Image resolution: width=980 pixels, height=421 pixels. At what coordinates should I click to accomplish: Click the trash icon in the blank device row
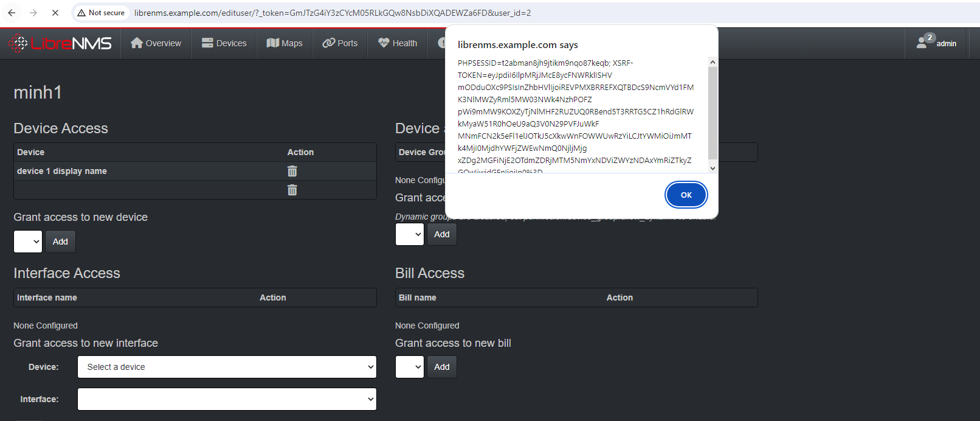pyautogui.click(x=292, y=190)
